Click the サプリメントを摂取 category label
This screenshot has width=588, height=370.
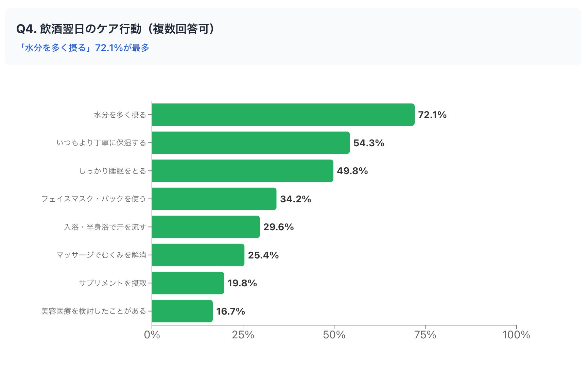click(x=113, y=283)
